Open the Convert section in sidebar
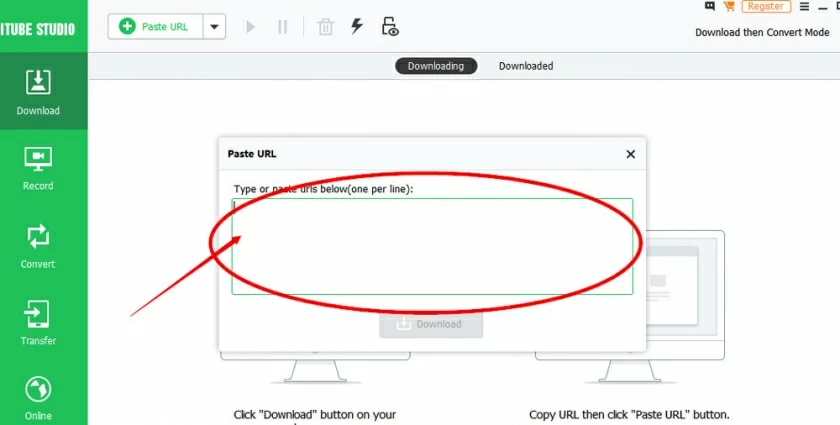The height and width of the screenshot is (425, 840). [x=38, y=246]
